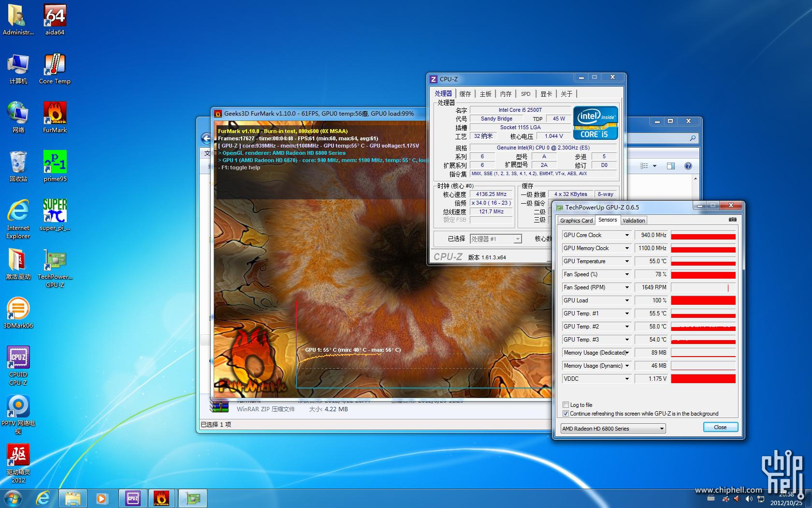The image size is (812, 508).
Task: Open the Administrator folder icon
Action: (x=18, y=19)
